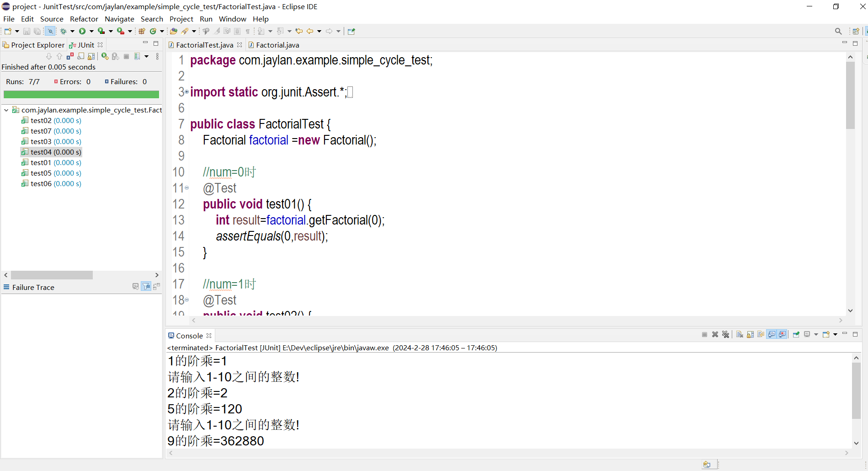Image resolution: width=868 pixels, height=471 pixels.
Task: Click Compare Actual With Expected icon
Action: coord(157,286)
